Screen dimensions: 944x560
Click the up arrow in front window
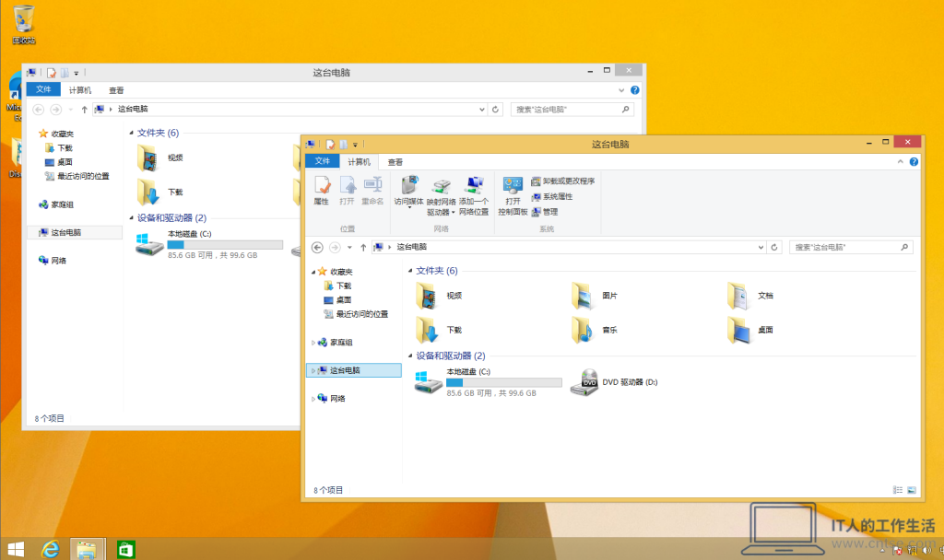pyautogui.click(x=363, y=247)
